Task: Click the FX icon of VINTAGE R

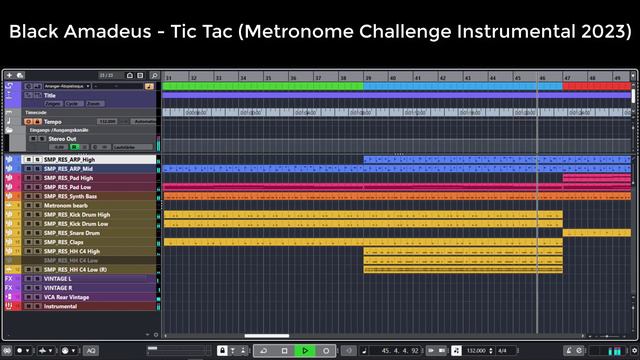Action: click(x=9, y=288)
